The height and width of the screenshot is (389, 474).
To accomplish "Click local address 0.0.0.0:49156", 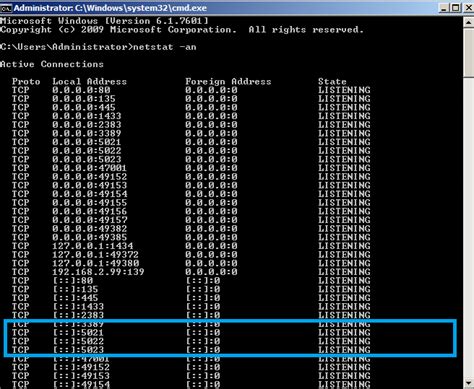I will click(x=89, y=212).
